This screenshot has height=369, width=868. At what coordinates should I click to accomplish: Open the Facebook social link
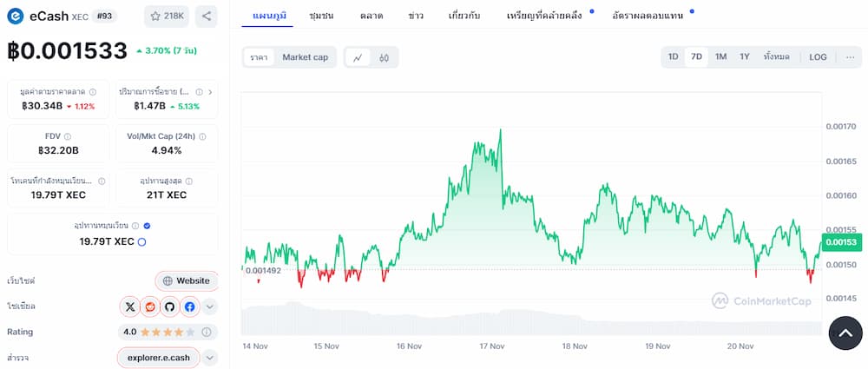(190, 306)
